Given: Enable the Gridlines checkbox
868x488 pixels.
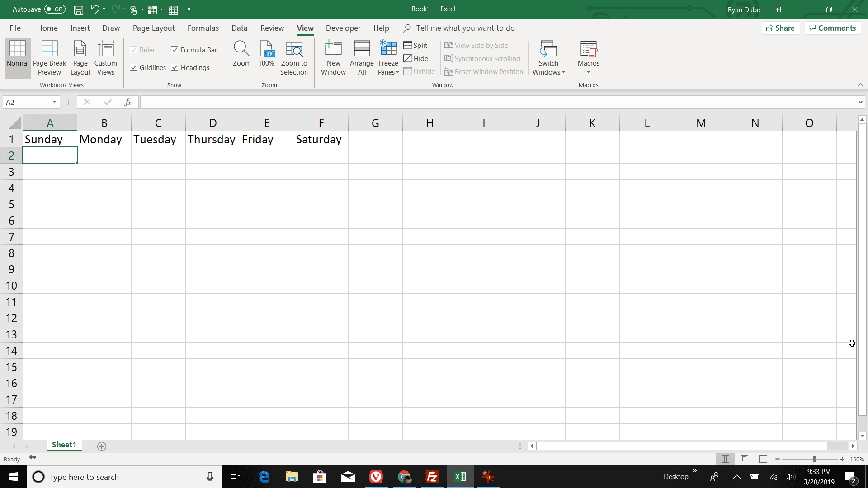Looking at the screenshot, I should (133, 67).
